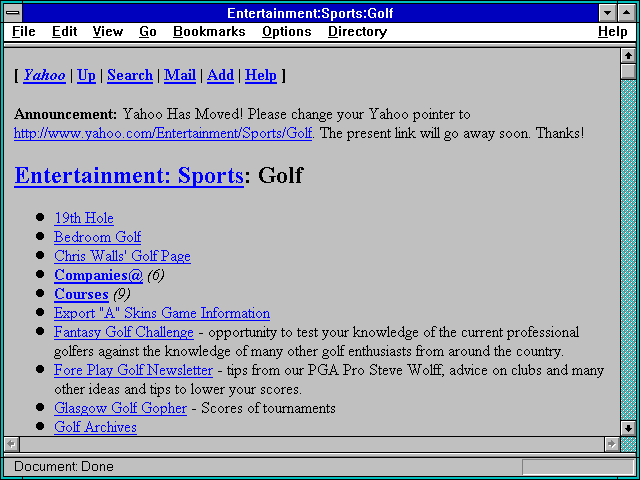
Task: Open the 19th Hole link
Action: pos(84,218)
